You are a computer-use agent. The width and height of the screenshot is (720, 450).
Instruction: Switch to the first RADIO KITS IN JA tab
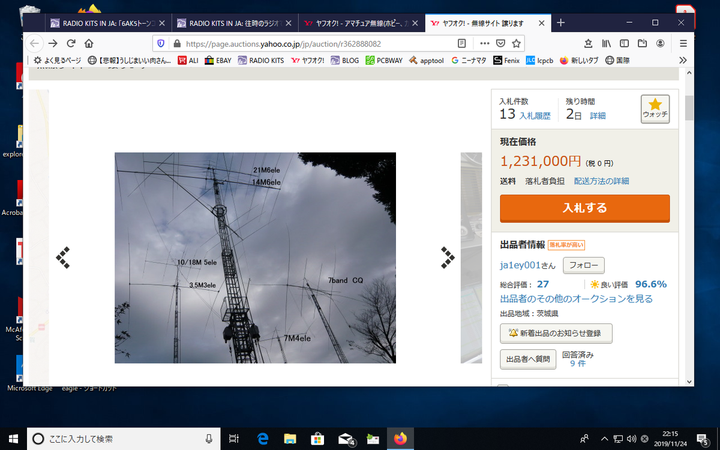pyautogui.click(x=108, y=22)
